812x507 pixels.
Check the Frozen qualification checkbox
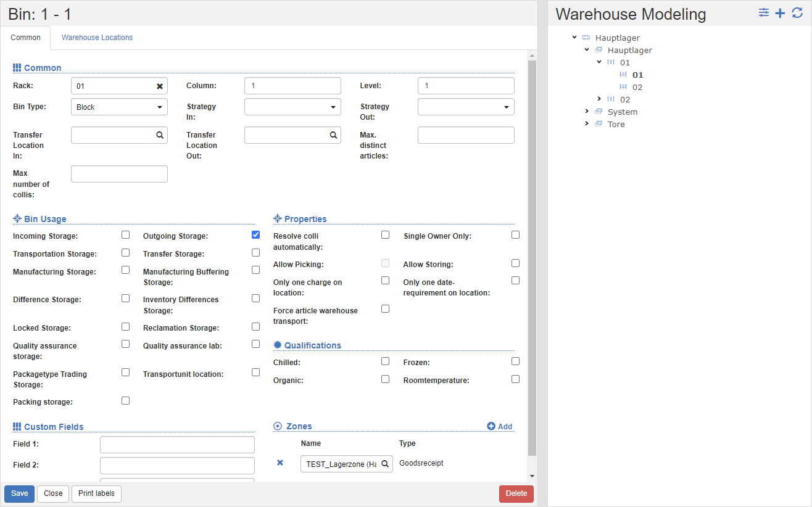pyautogui.click(x=515, y=361)
